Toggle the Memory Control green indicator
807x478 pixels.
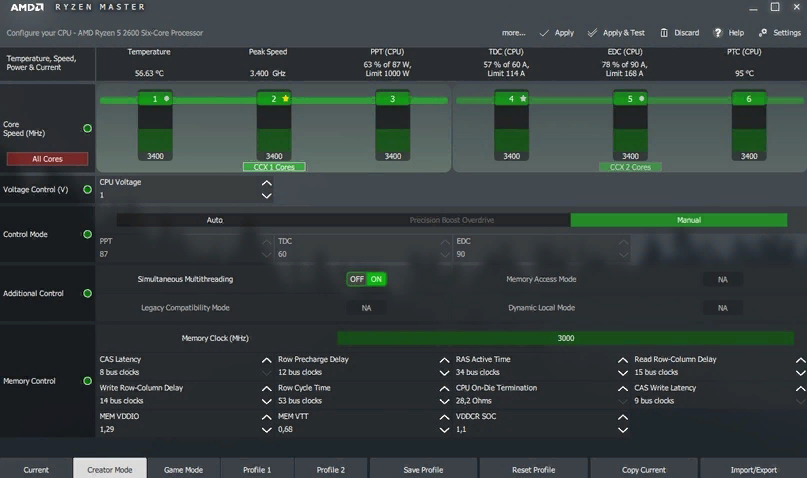click(x=88, y=381)
